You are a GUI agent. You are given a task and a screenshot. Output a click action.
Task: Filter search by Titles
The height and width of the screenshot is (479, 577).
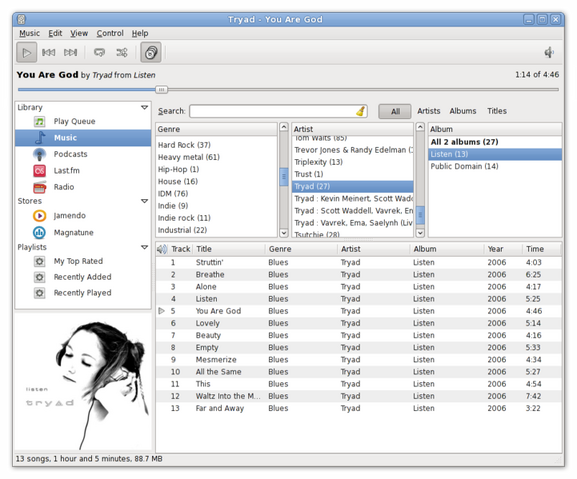tap(497, 111)
